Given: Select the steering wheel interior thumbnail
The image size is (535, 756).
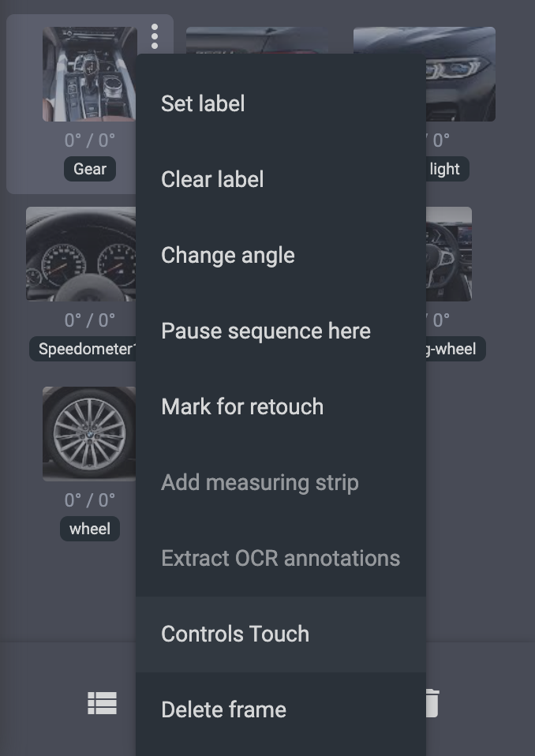Looking at the screenshot, I should [448, 254].
